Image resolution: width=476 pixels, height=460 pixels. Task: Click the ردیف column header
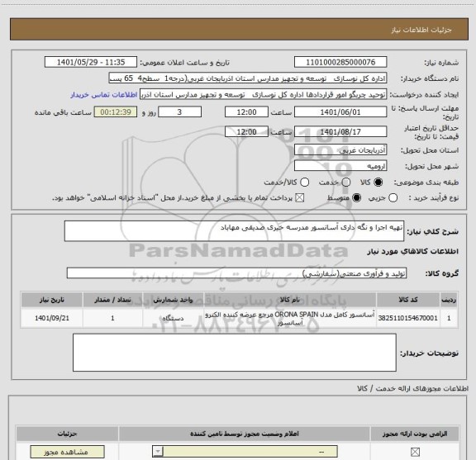pyautogui.click(x=449, y=300)
